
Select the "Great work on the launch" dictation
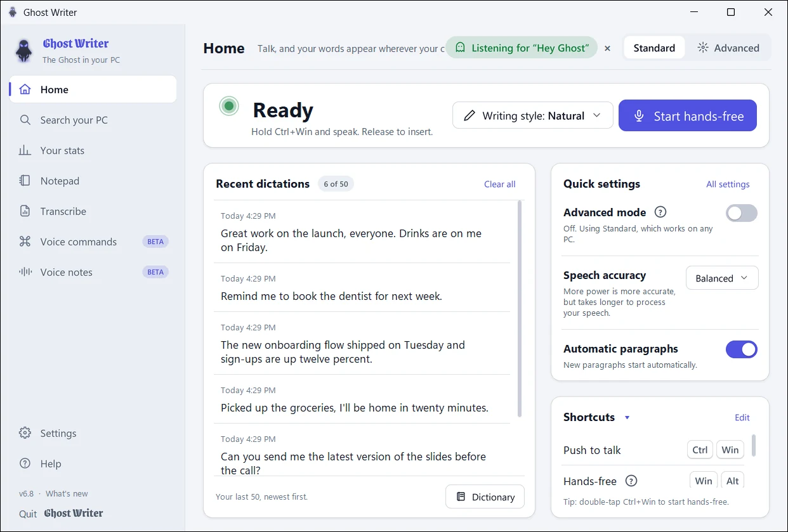tap(362, 232)
